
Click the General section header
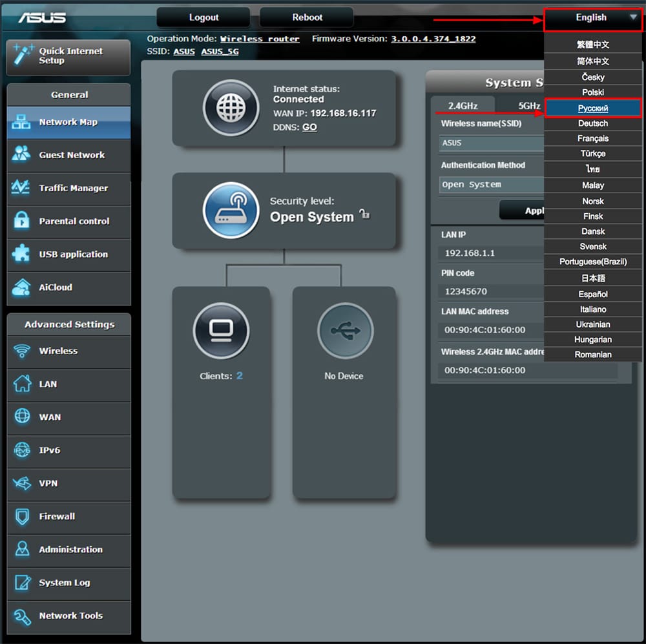click(69, 95)
